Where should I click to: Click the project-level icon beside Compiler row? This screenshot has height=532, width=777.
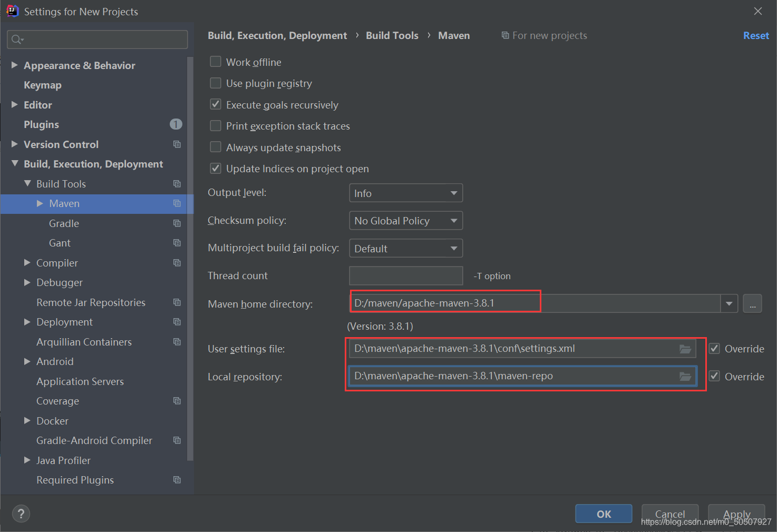pyautogui.click(x=177, y=263)
